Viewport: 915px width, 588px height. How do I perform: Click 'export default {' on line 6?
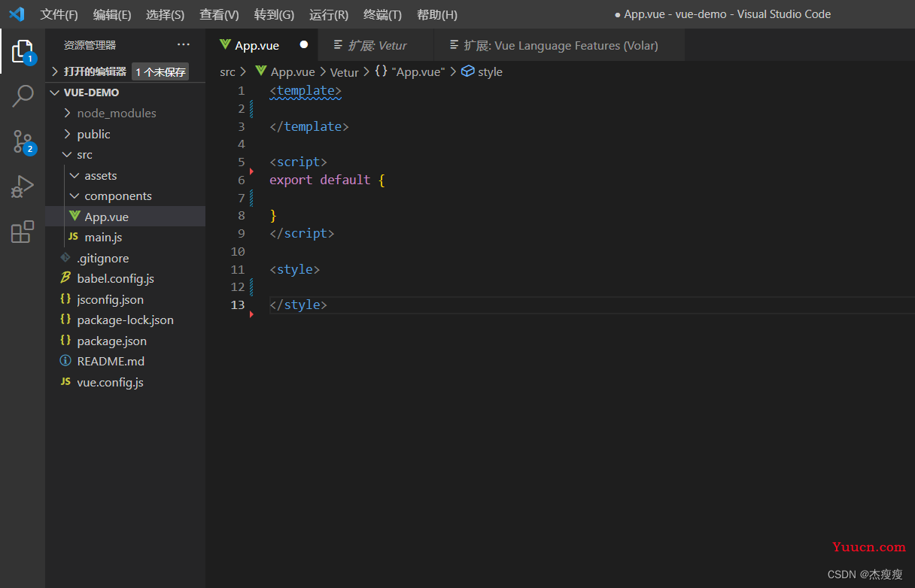327,180
